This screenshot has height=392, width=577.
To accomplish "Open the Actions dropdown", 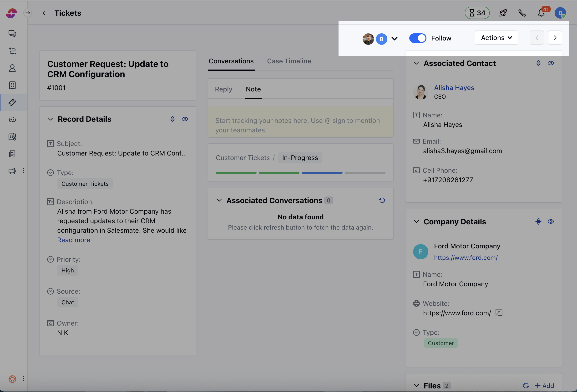I will pos(496,38).
